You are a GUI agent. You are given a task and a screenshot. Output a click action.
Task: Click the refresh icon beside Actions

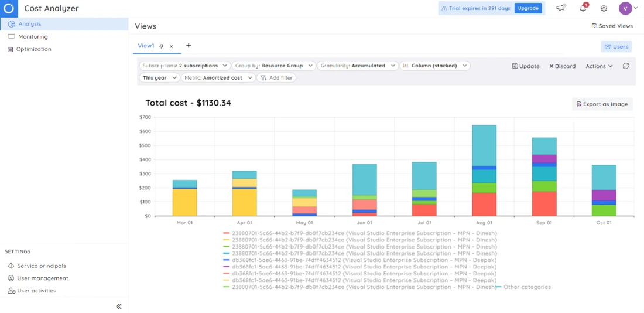[x=626, y=66]
